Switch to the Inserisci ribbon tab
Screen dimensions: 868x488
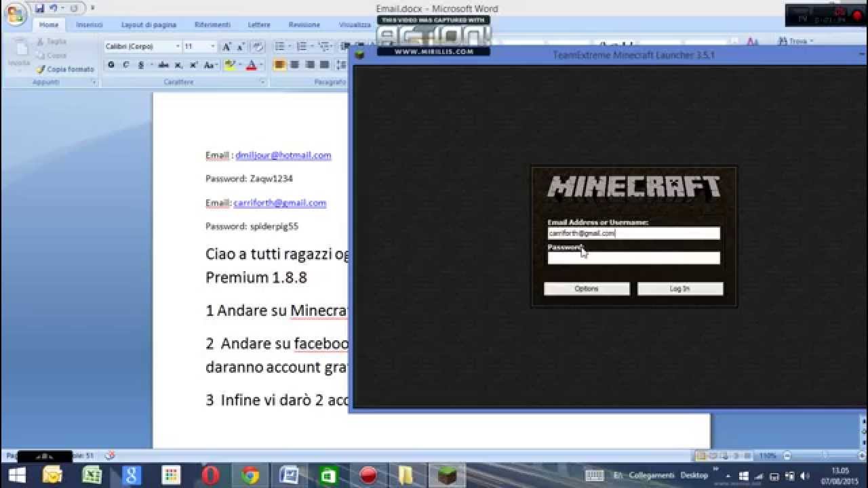point(90,24)
